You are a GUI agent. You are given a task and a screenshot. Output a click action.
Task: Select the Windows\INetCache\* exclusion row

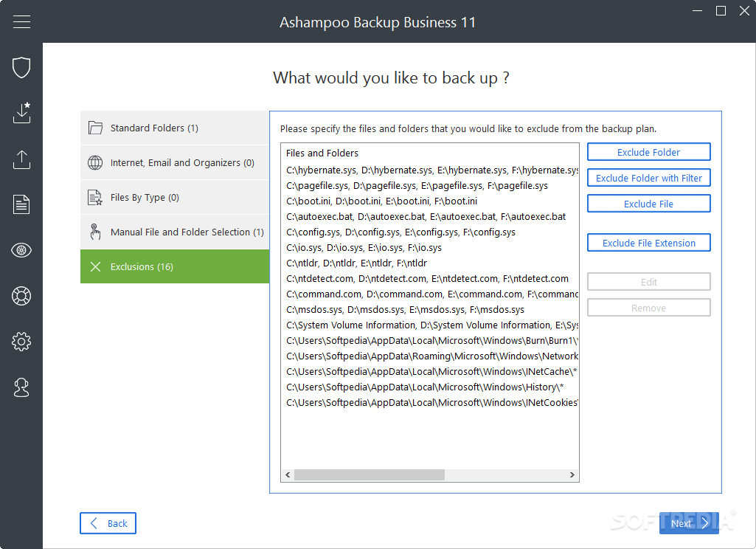tap(429, 371)
